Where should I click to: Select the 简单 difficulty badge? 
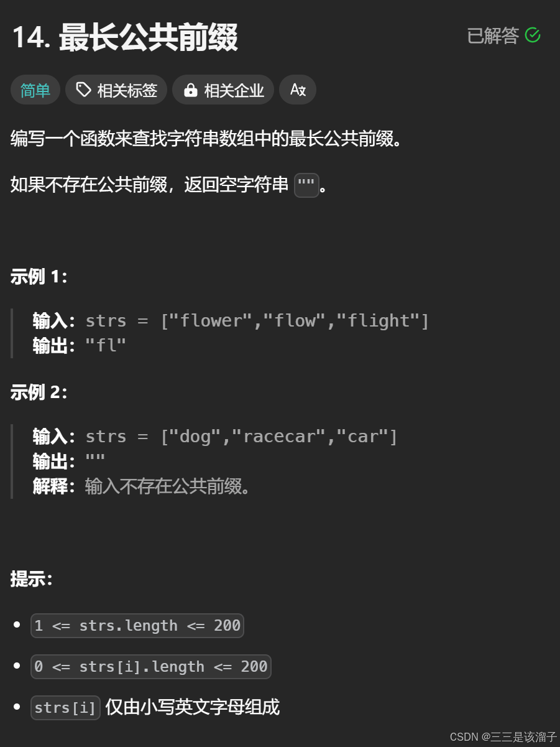click(x=35, y=90)
